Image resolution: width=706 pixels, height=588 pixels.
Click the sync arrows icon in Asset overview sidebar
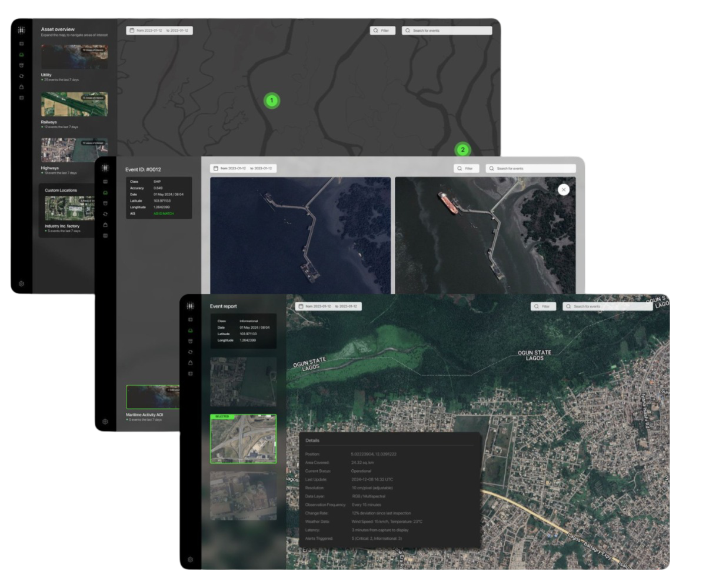(22, 76)
